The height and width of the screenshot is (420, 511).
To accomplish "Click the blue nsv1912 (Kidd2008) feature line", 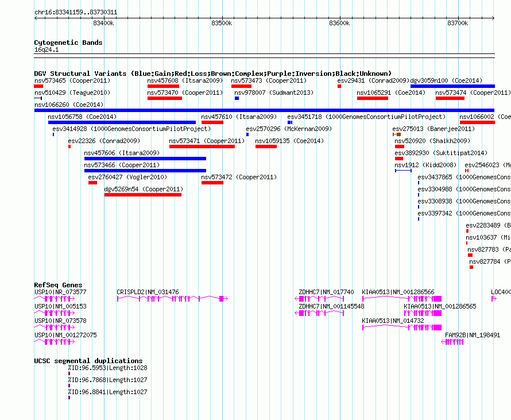I will [x=404, y=171].
